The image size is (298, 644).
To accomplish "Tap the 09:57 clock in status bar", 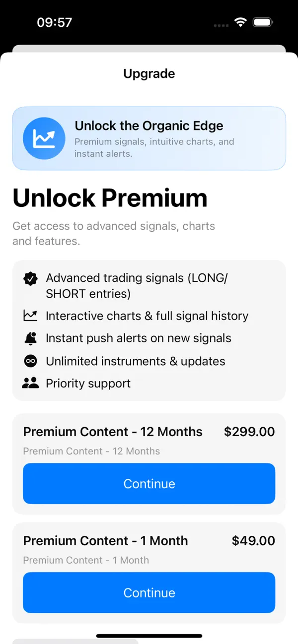I will click(54, 22).
